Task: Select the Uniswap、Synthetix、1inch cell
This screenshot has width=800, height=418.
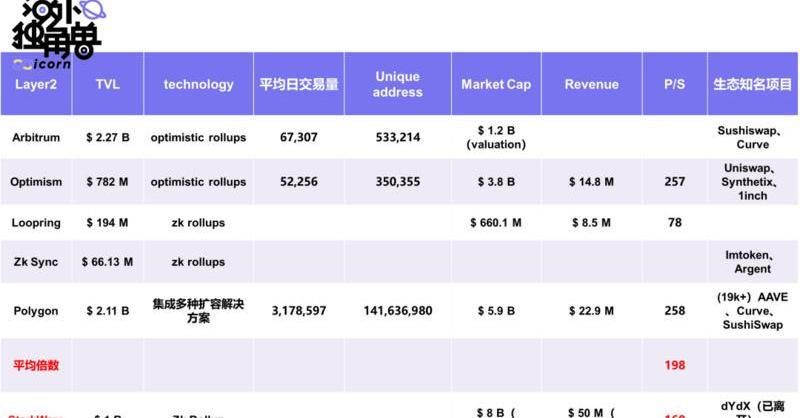Action: 753,182
